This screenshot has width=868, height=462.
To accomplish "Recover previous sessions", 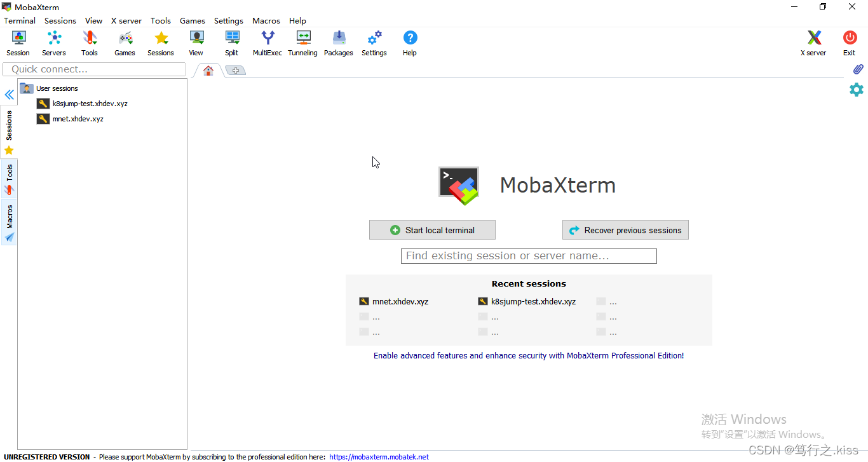I will click(625, 229).
